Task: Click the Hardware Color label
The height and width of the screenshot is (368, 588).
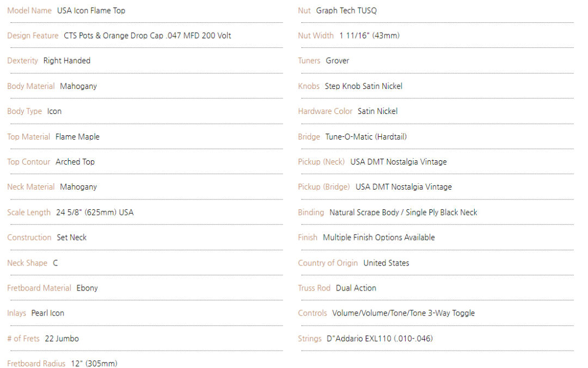Action: 325,112
